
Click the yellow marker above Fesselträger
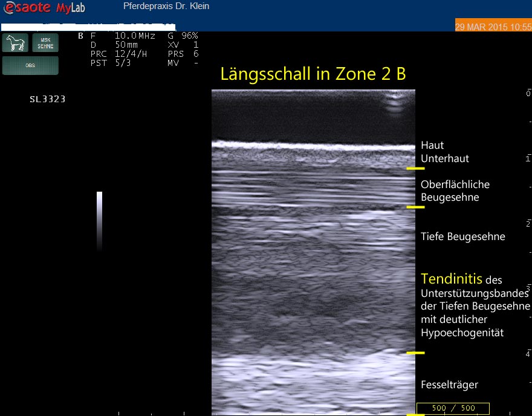click(415, 353)
